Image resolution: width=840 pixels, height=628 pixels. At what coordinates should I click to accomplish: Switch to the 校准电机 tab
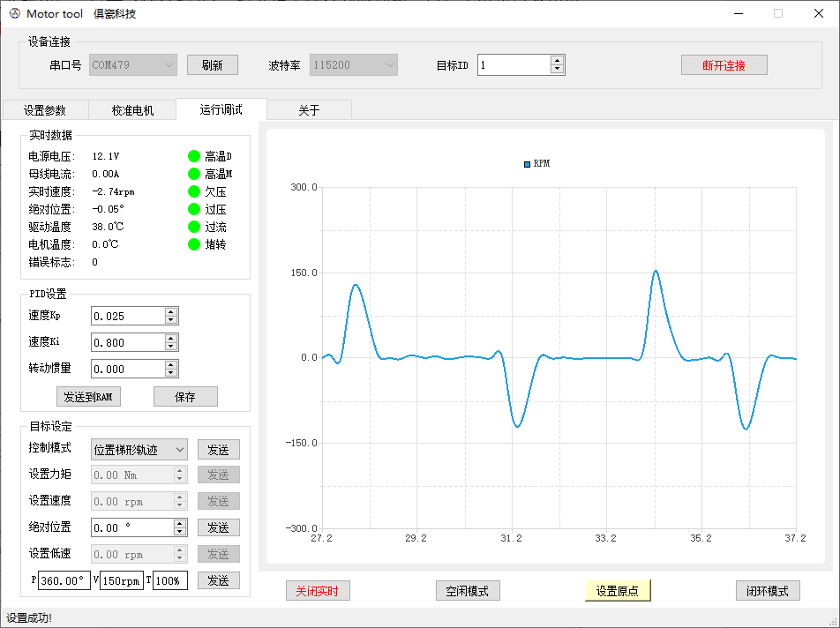(131, 109)
